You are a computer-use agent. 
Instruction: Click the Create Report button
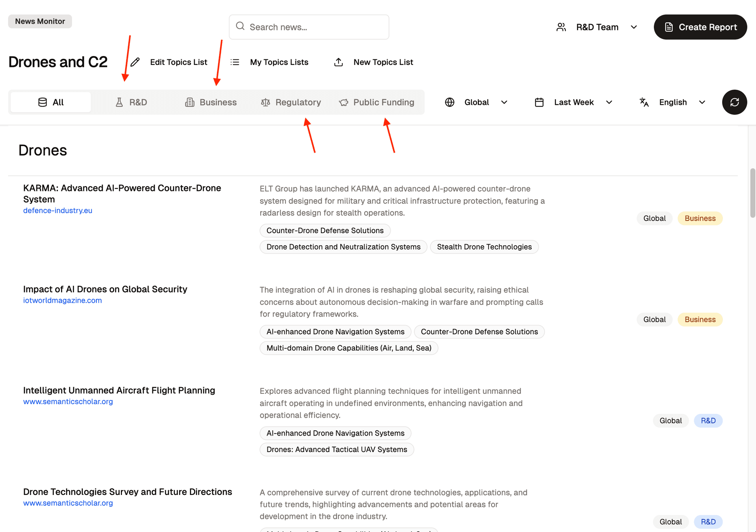point(700,27)
